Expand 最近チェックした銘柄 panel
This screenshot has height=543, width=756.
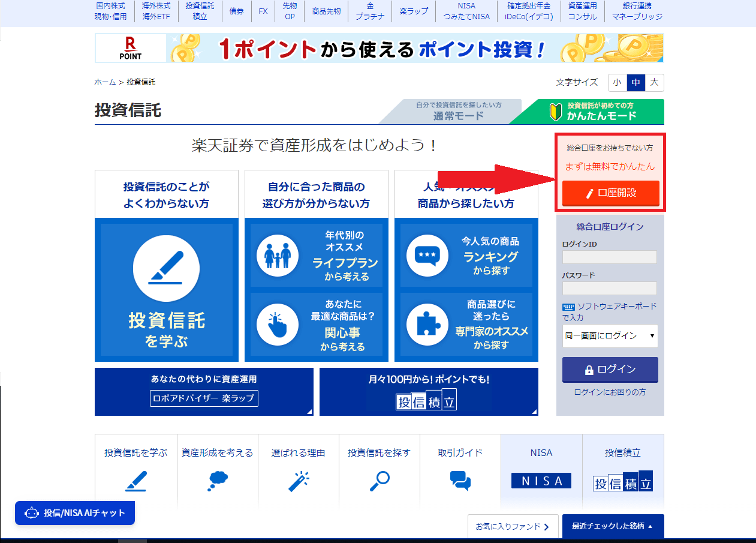613,526
